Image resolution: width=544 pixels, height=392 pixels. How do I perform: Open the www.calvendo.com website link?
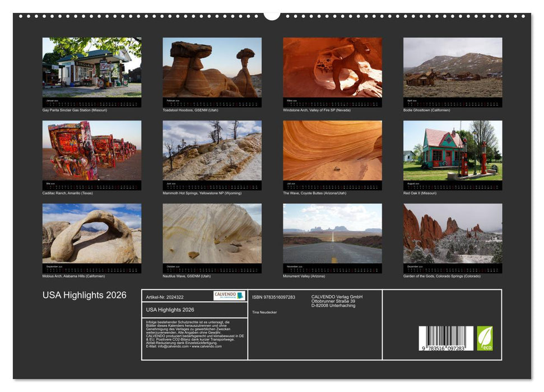207,347
